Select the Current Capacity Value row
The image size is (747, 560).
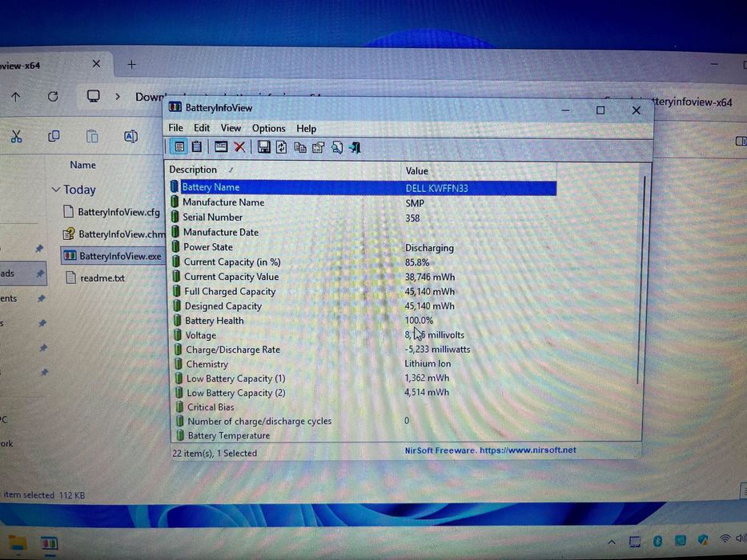363,277
